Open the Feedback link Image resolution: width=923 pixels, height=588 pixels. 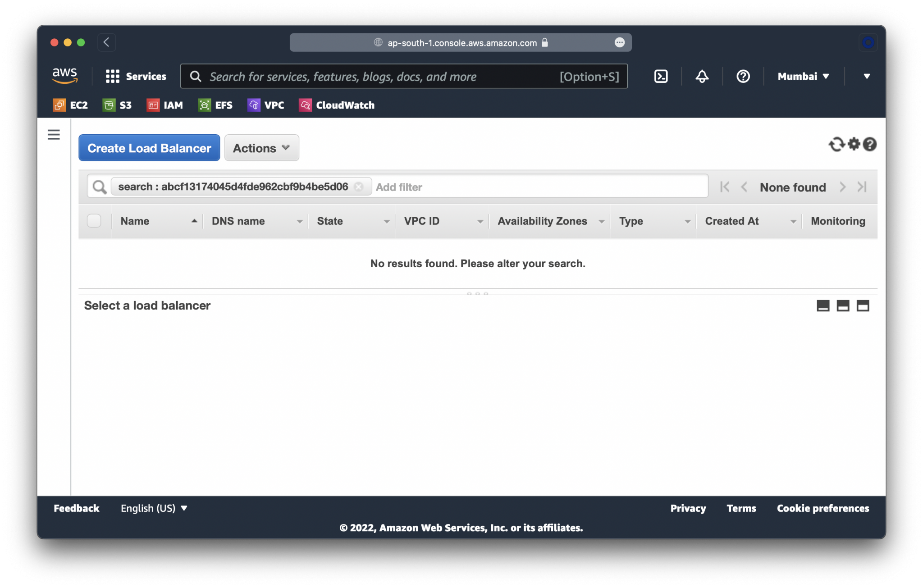point(76,508)
